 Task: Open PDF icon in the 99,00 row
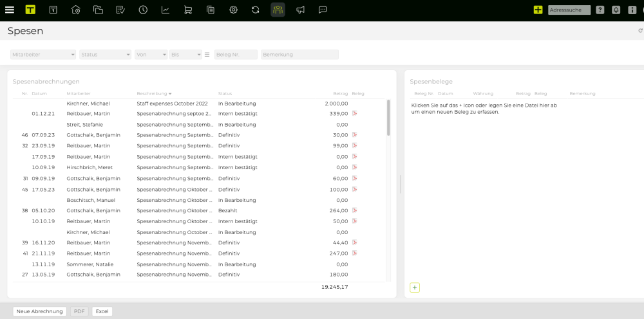click(354, 145)
